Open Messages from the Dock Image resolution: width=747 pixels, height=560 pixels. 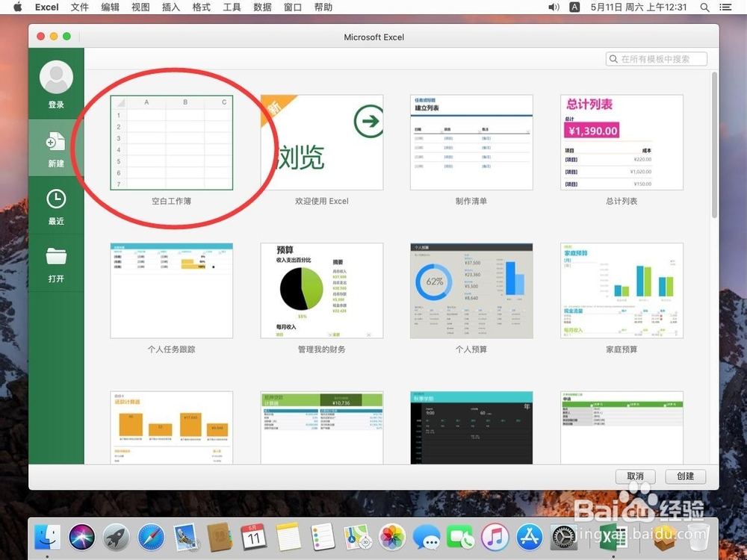(x=427, y=537)
